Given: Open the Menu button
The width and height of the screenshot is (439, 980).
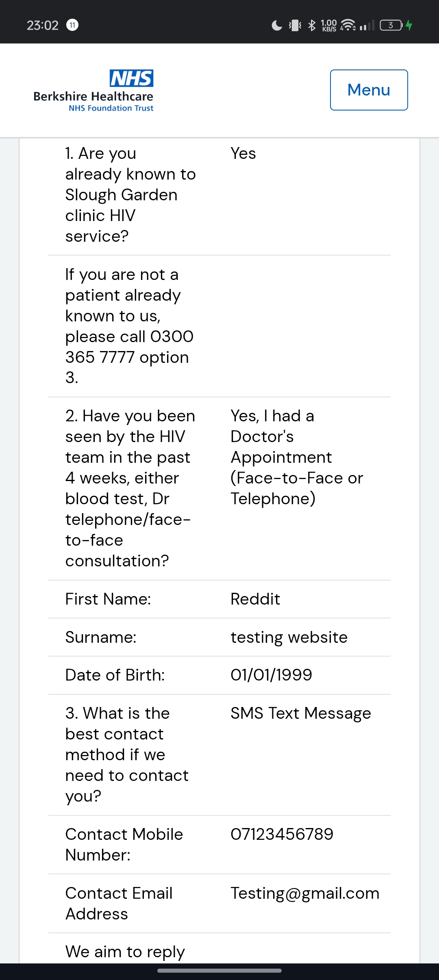Looking at the screenshot, I should pos(369,90).
